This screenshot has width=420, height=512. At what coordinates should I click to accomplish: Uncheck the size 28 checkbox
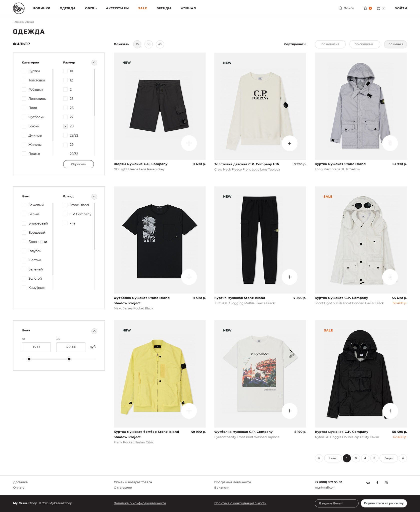[x=65, y=126]
